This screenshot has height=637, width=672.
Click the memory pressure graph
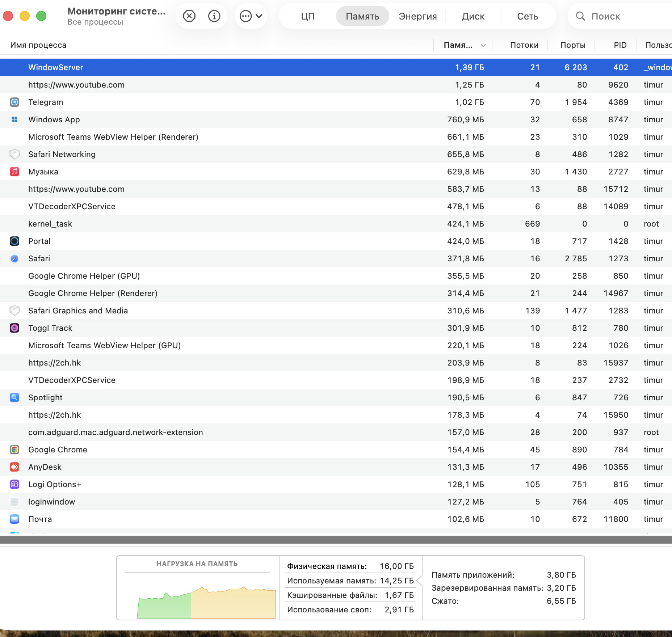pyautogui.click(x=206, y=602)
